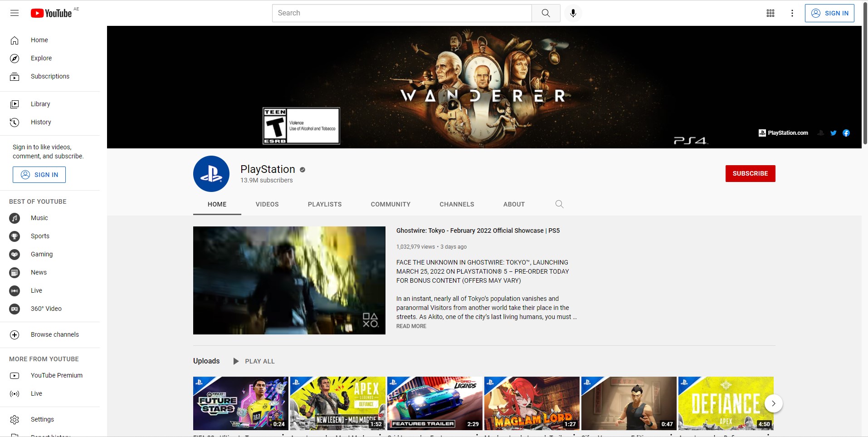This screenshot has height=437, width=868.
Task: Switch to the ABOUT tab
Action: coord(514,204)
